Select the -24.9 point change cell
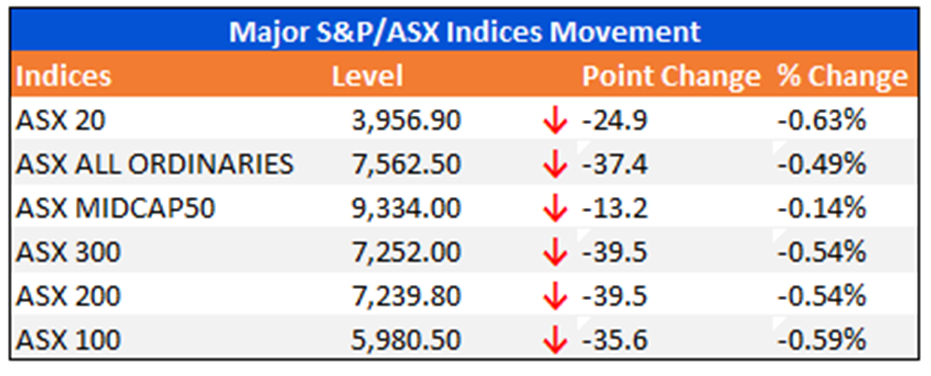The image size is (931, 376). click(x=615, y=121)
